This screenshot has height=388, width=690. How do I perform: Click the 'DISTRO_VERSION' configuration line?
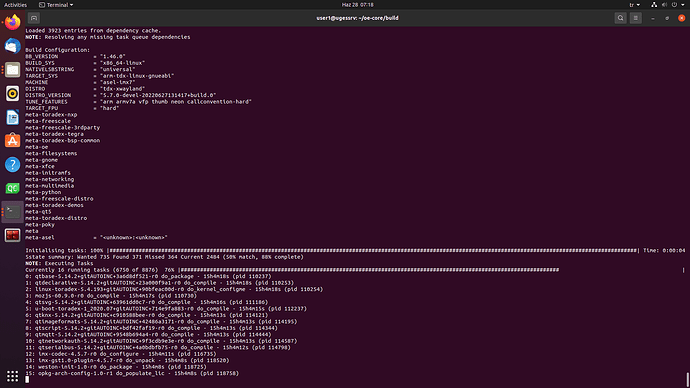(x=121, y=95)
